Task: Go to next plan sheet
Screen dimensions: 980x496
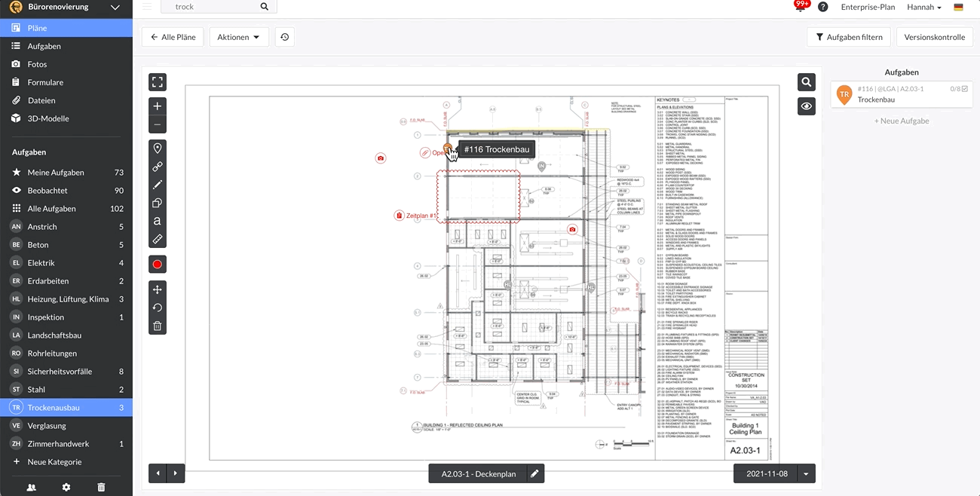Action: (x=176, y=473)
